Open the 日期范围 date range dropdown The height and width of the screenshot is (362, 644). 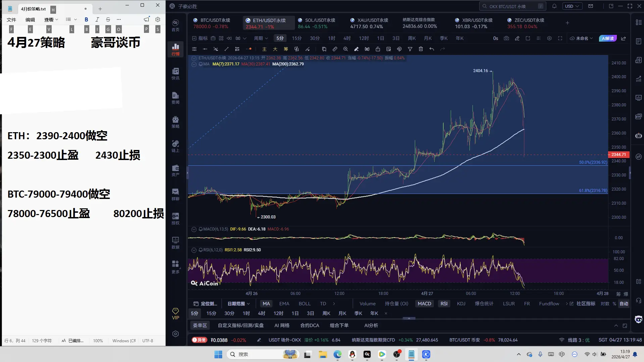pos(239,304)
